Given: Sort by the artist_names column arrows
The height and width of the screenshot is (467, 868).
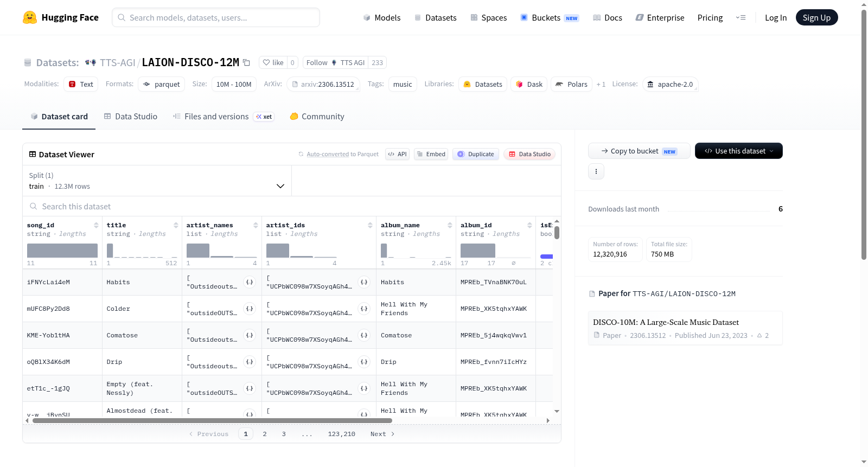Looking at the screenshot, I should pos(256,225).
